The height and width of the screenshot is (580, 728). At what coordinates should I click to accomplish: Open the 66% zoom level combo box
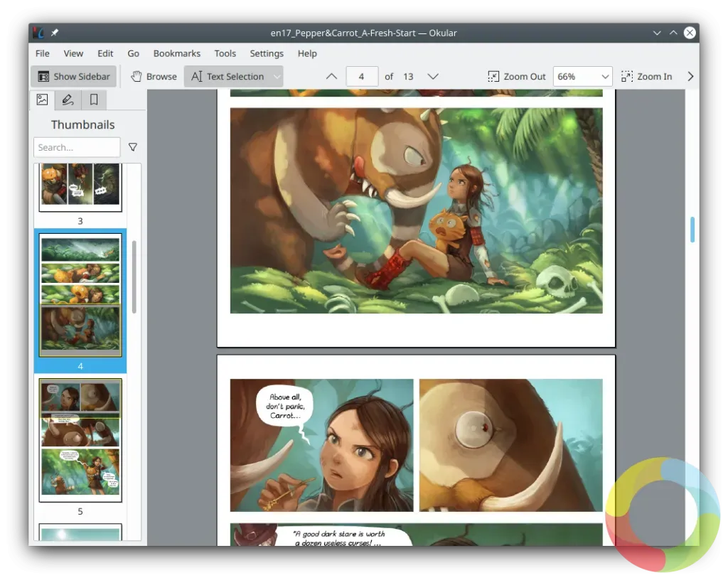[583, 77]
